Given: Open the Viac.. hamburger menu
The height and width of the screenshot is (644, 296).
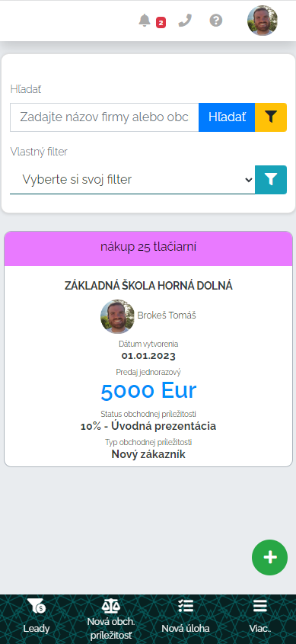Looking at the screenshot, I should (x=260, y=619).
